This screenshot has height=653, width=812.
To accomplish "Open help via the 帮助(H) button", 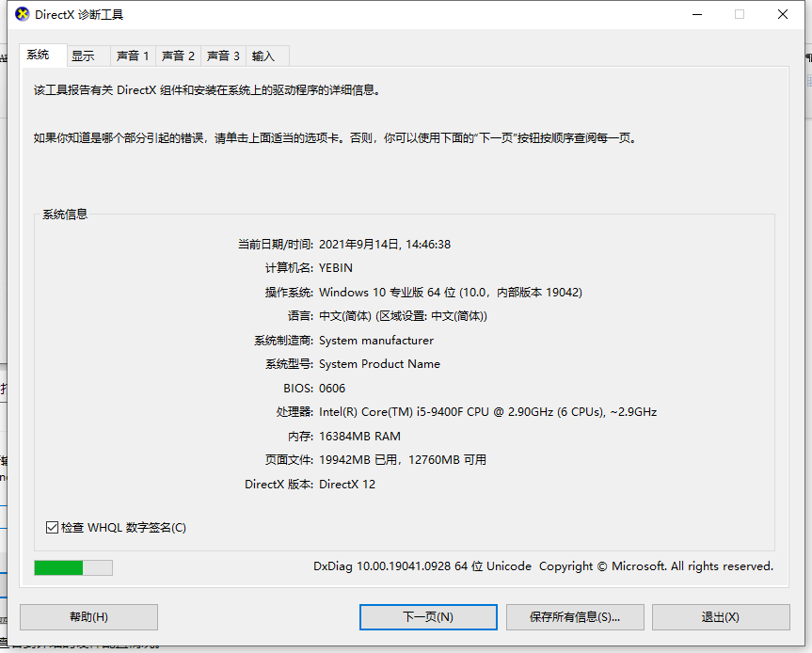I will click(x=88, y=617).
